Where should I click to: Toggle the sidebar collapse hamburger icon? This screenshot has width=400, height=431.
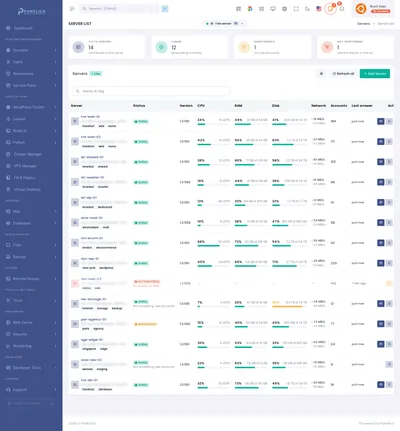point(72,9)
